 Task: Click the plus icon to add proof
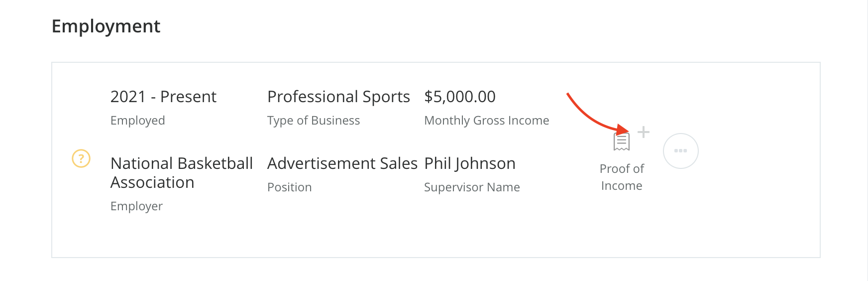(x=644, y=132)
